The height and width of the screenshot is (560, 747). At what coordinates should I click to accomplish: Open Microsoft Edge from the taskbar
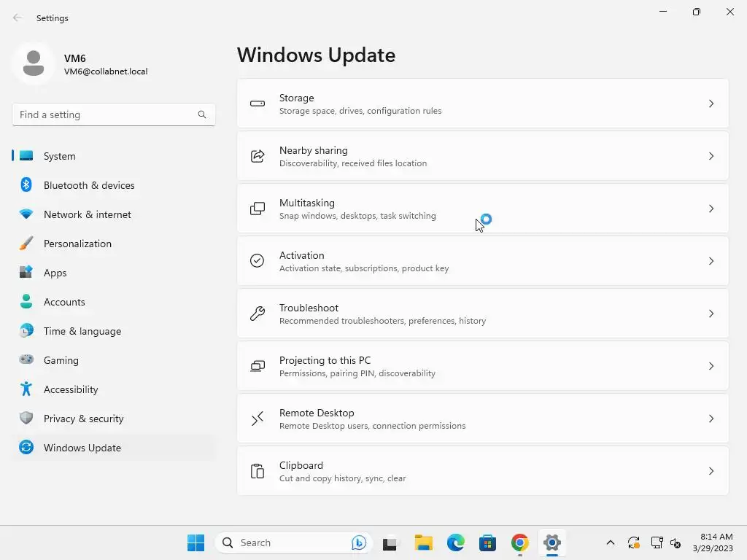pyautogui.click(x=456, y=542)
